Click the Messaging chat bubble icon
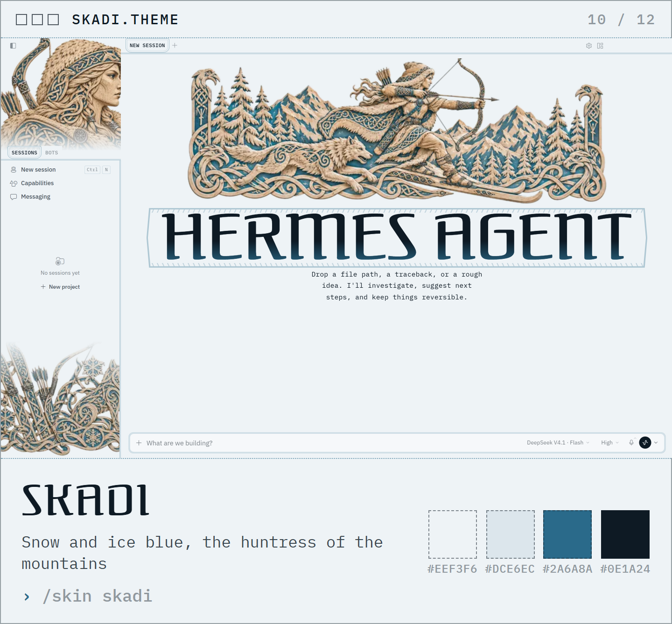This screenshot has height=624, width=672. pos(14,197)
